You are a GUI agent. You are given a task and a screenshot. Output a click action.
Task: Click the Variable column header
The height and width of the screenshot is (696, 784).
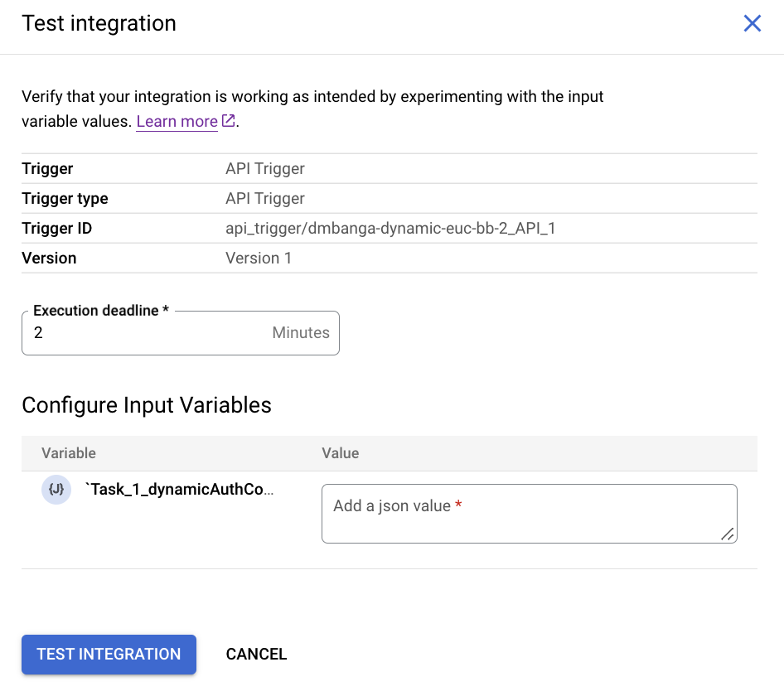point(69,453)
